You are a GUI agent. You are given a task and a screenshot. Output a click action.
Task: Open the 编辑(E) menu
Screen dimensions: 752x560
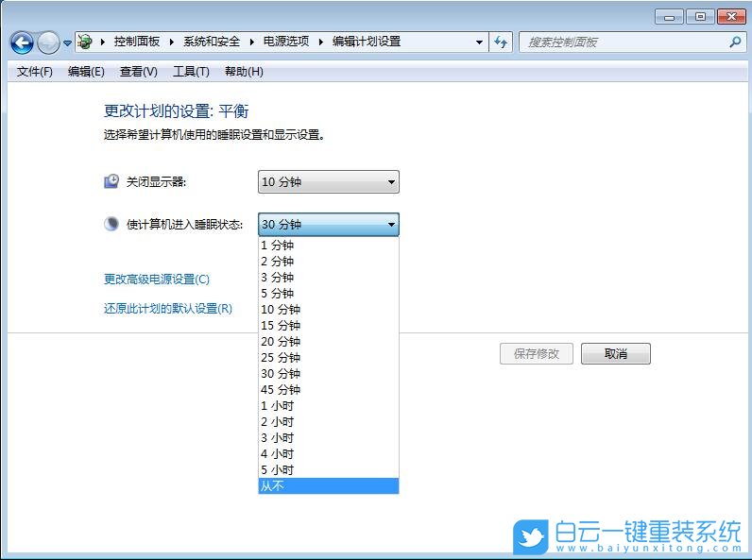tap(86, 72)
